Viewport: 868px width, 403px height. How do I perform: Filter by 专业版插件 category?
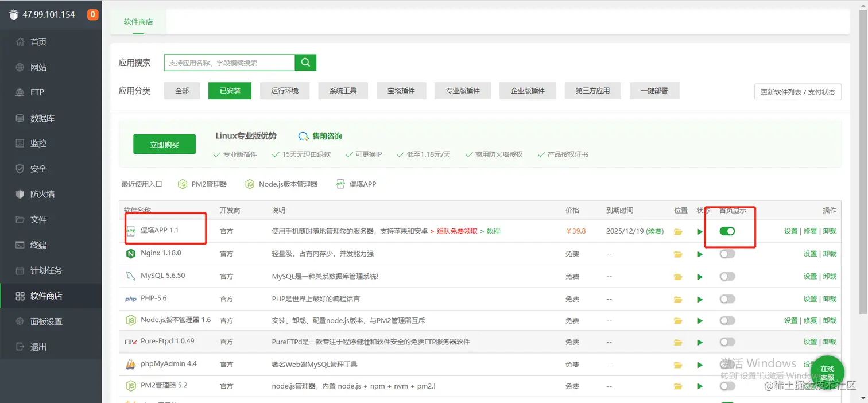[463, 91]
